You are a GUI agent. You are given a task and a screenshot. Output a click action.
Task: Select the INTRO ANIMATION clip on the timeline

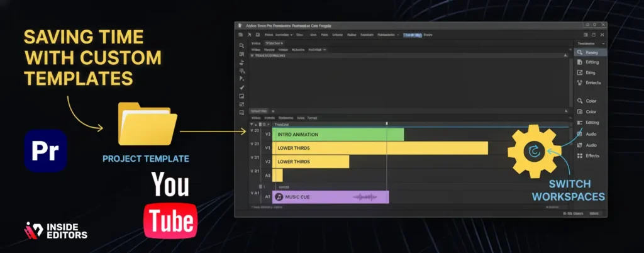[338, 134]
